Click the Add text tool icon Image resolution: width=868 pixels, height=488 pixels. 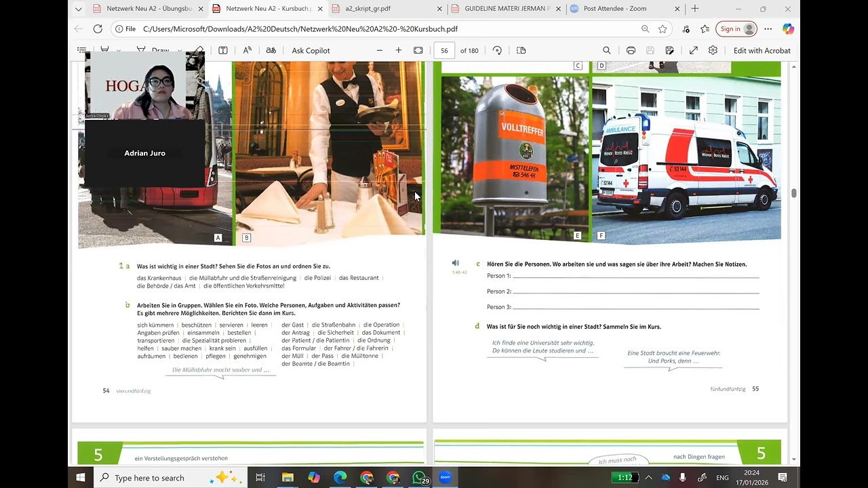click(x=223, y=50)
